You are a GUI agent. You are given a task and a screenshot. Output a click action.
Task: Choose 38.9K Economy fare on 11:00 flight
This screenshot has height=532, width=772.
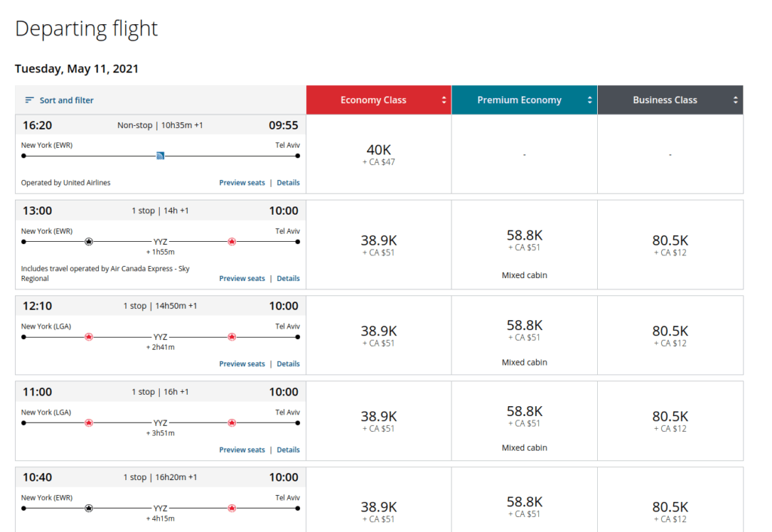(x=378, y=420)
